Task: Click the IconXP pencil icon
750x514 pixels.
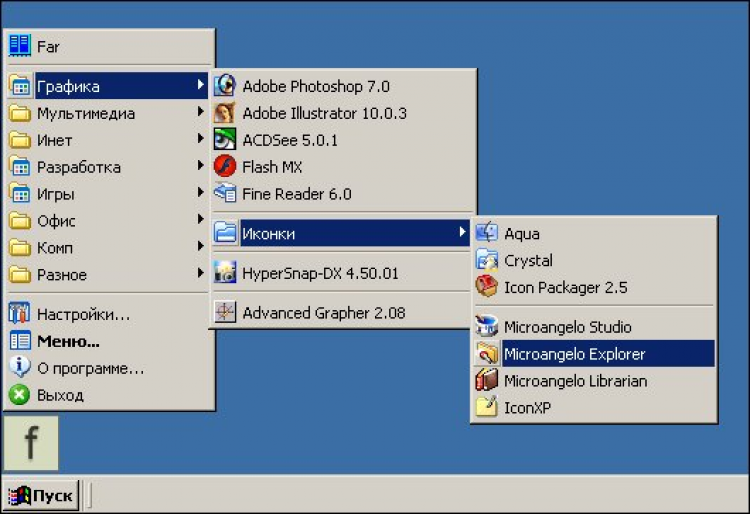Action: (x=487, y=407)
